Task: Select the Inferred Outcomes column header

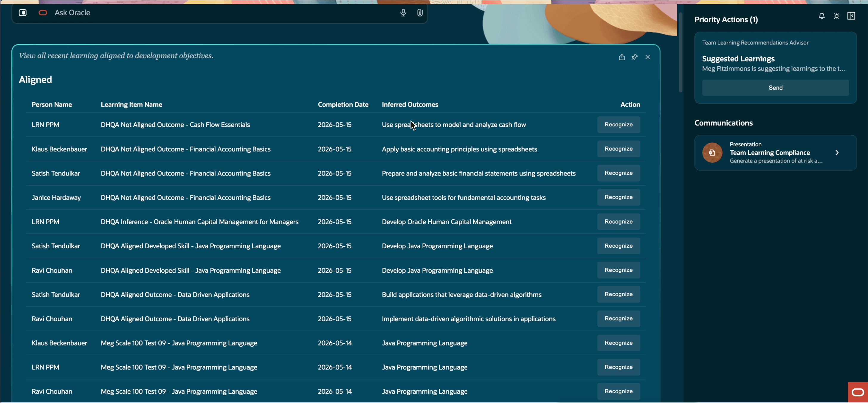Action: [x=410, y=104]
